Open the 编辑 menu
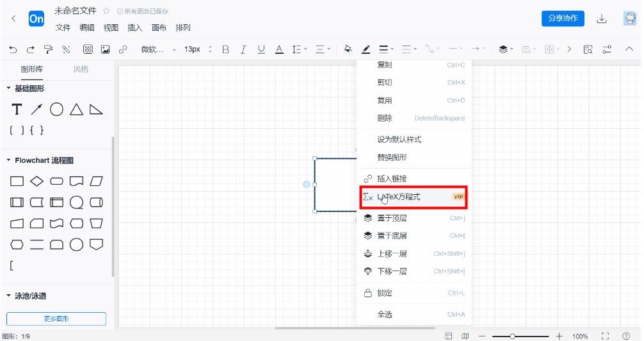 tap(86, 28)
